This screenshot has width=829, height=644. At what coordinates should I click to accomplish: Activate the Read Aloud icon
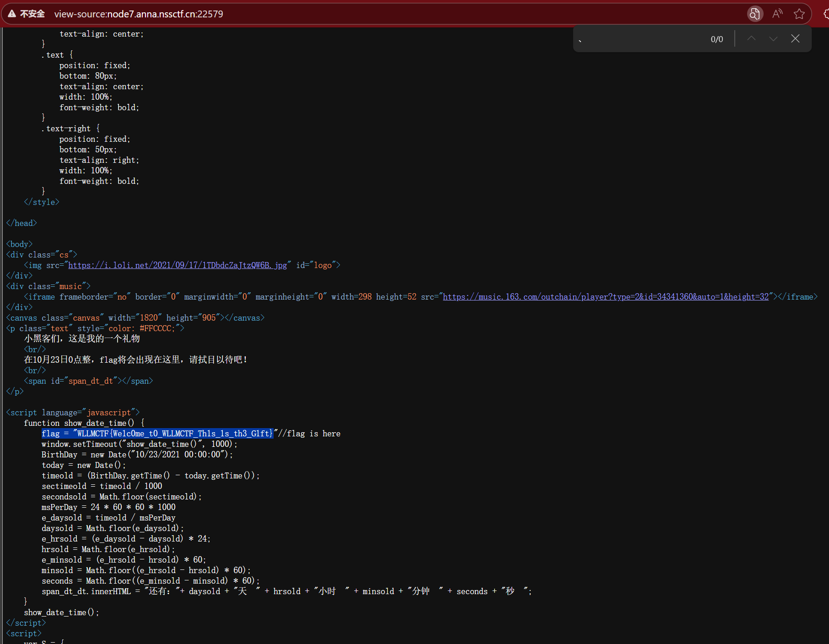(x=777, y=14)
